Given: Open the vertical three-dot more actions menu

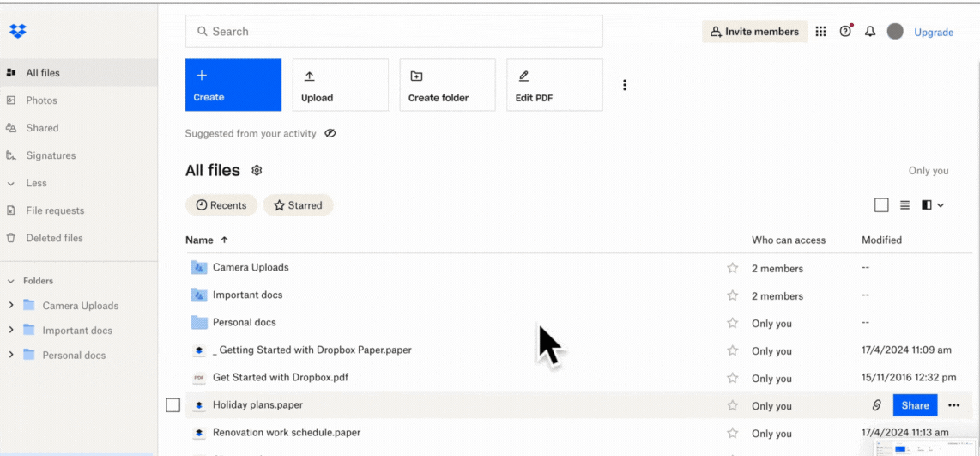Looking at the screenshot, I should (x=625, y=85).
